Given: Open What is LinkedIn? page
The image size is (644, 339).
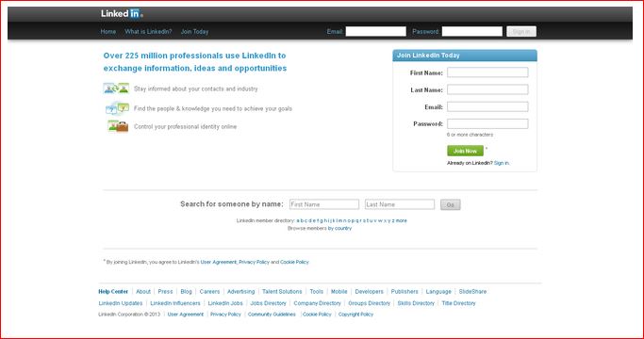Looking at the screenshot, I should point(148,32).
